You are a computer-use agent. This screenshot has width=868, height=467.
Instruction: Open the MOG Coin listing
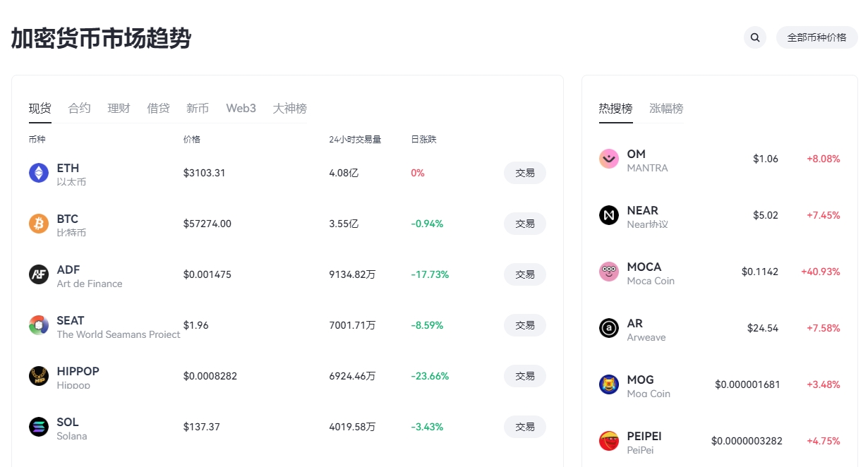click(719, 384)
